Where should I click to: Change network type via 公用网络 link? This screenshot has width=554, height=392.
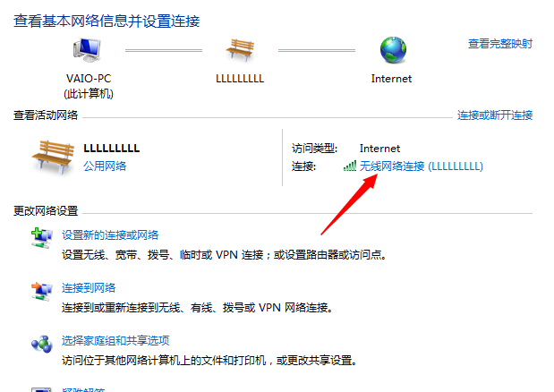(x=105, y=166)
